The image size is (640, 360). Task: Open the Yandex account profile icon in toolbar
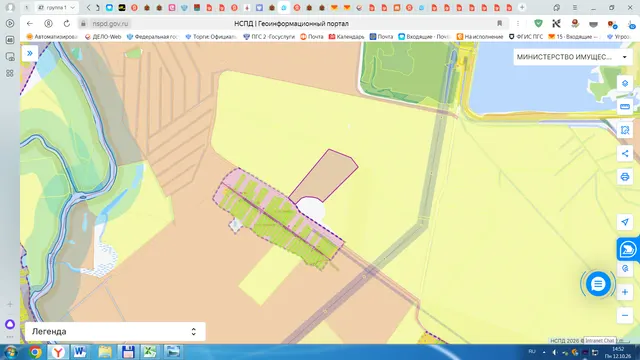click(x=48, y=24)
